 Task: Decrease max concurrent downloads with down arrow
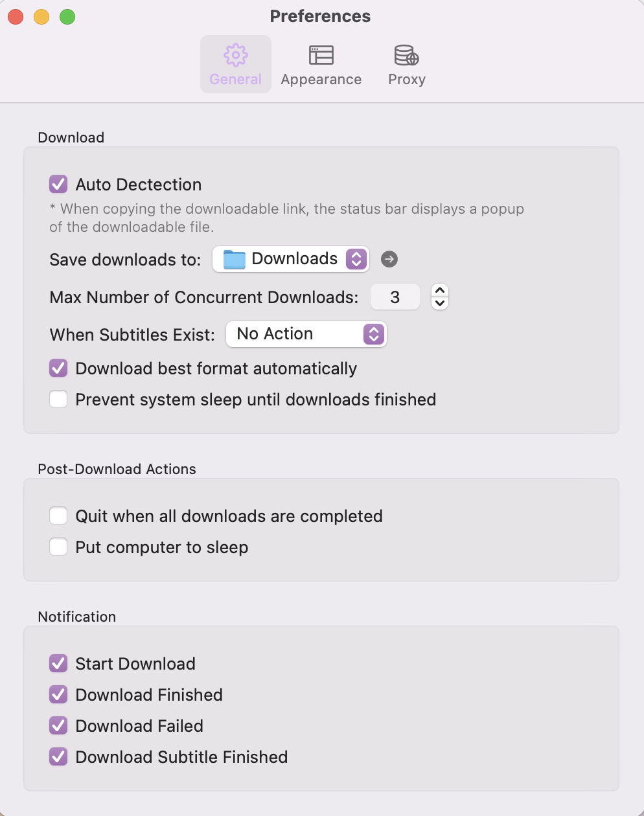[x=440, y=303]
